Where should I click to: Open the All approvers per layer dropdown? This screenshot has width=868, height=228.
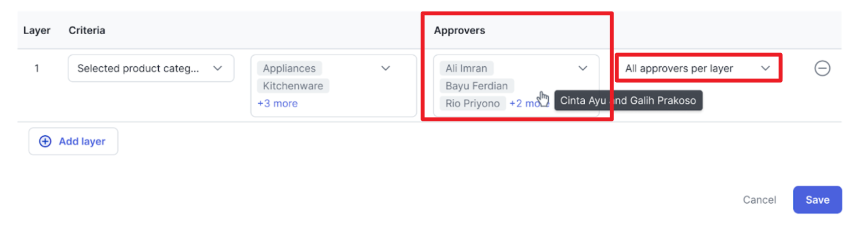pyautogui.click(x=698, y=68)
